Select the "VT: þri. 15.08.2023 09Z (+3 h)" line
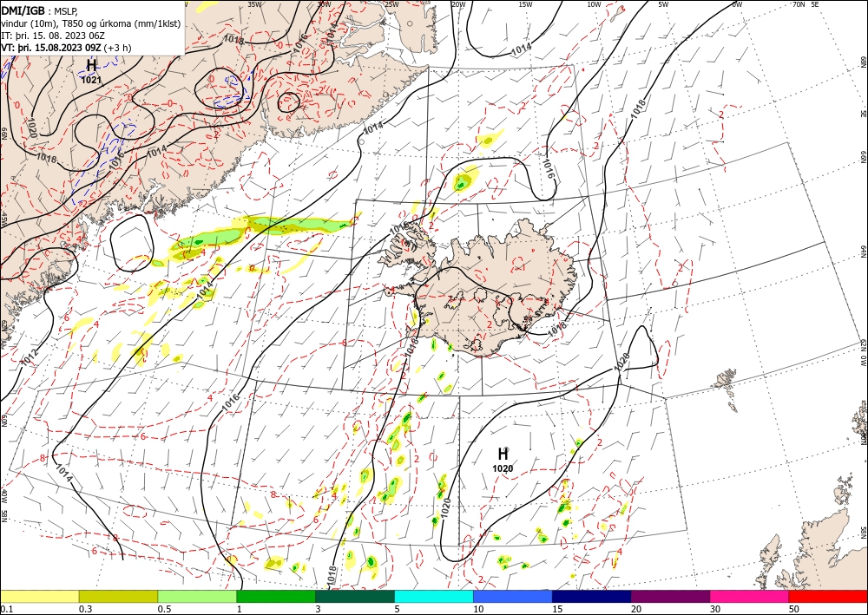The image size is (868, 615). pyautogui.click(x=67, y=48)
